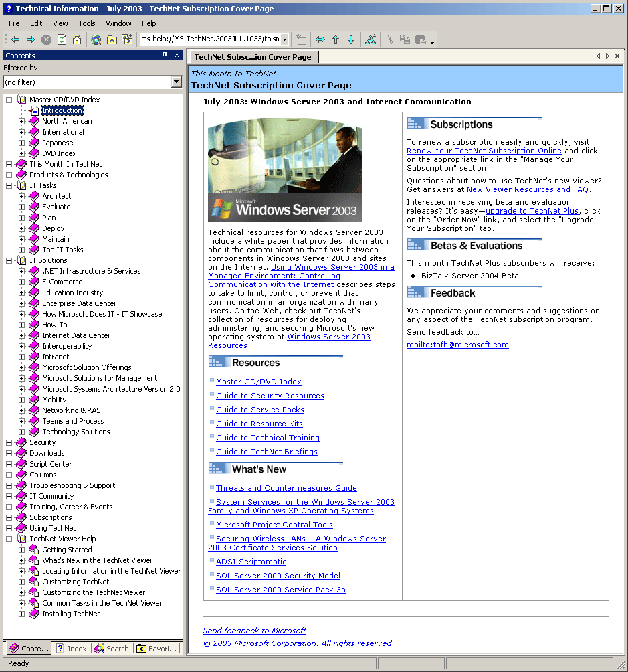628x672 pixels.
Task: Collapse the IT Tasks node
Action: (9, 185)
